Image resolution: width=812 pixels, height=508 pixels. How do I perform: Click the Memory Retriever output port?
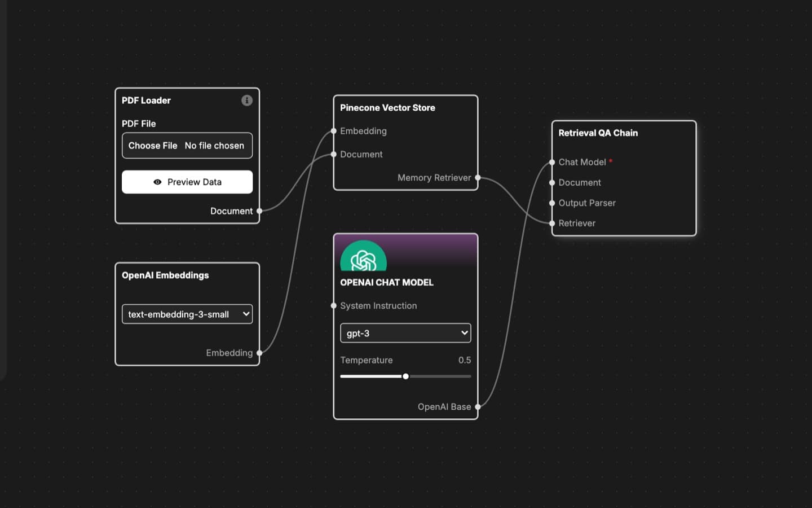coord(478,178)
